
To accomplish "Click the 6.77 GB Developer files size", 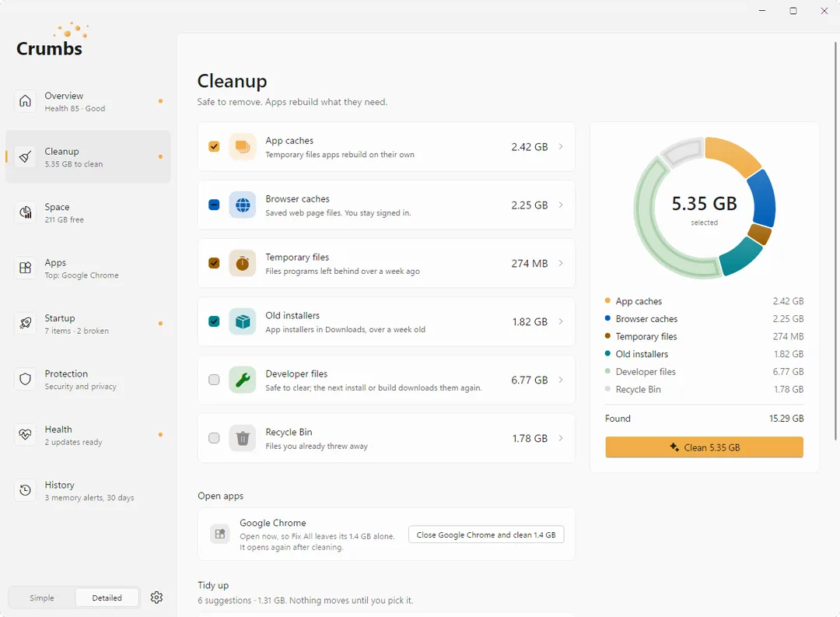I will pyautogui.click(x=530, y=380).
